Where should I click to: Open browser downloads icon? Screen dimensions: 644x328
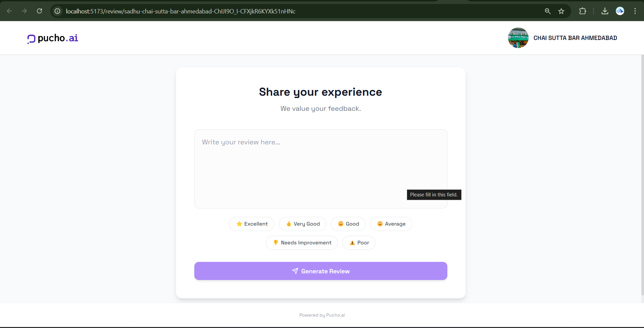pos(605,11)
